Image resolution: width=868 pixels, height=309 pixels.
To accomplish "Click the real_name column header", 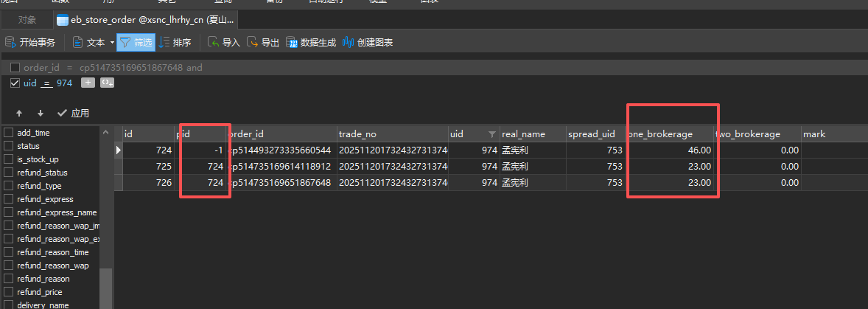I will pos(533,134).
